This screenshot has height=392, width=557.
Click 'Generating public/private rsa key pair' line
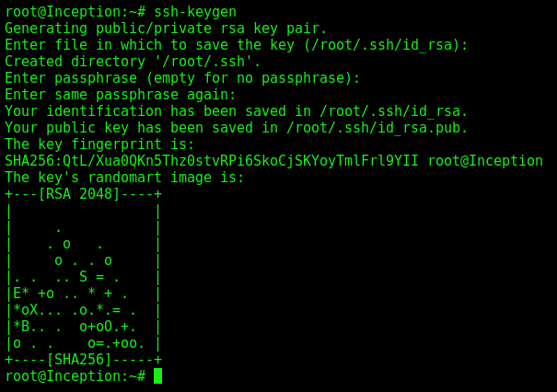tap(166, 29)
